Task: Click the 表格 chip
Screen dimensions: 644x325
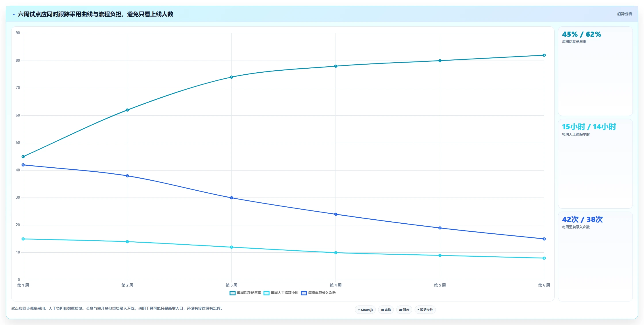Action: [386, 310]
